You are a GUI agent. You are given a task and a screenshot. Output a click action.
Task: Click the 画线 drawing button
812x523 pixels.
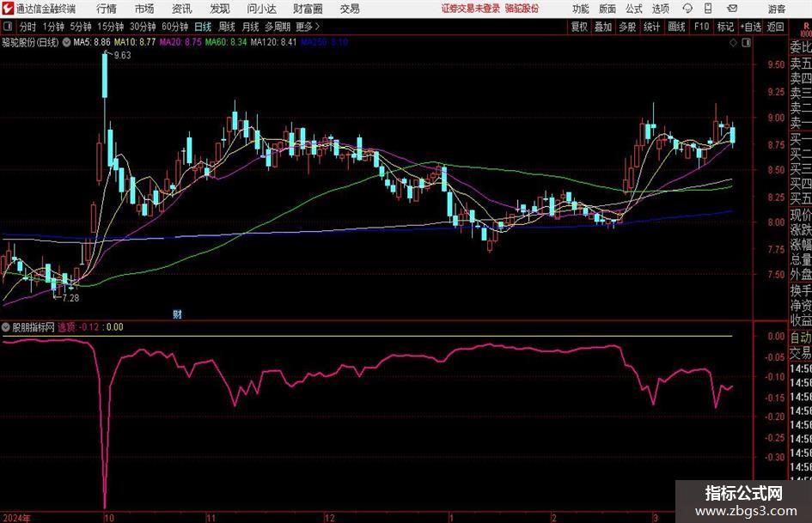pyautogui.click(x=676, y=27)
